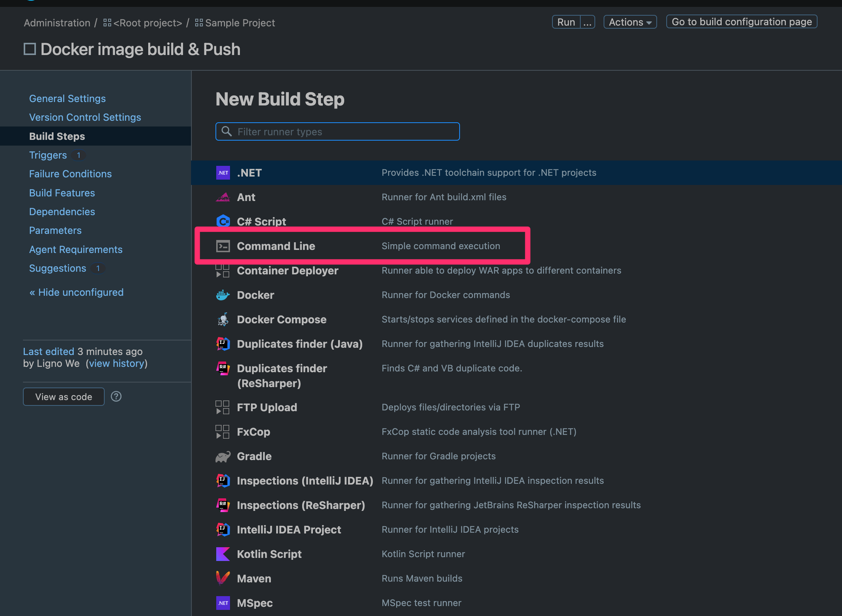Click the Maven runner icon

[x=223, y=578]
